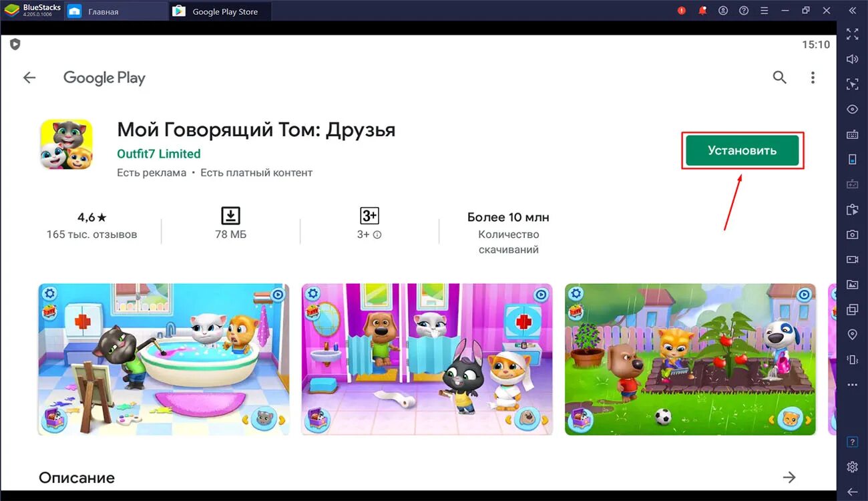Click the app title 'Мой Говорящий Том: Друзья'
868x501 pixels.
pyautogui.click(x=256, y=130)
